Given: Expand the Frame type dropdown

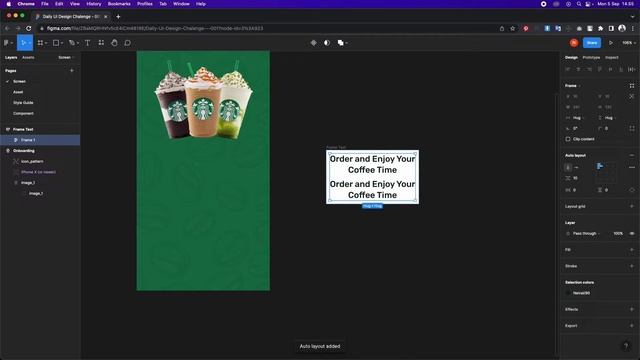Looking at the screenshot, I should [x=573, y=86].
